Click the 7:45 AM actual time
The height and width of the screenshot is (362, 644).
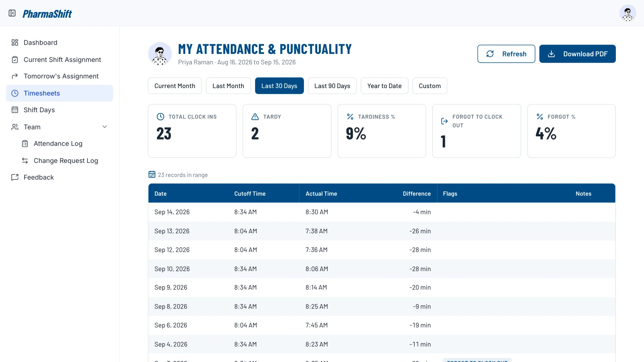[317, 325]
